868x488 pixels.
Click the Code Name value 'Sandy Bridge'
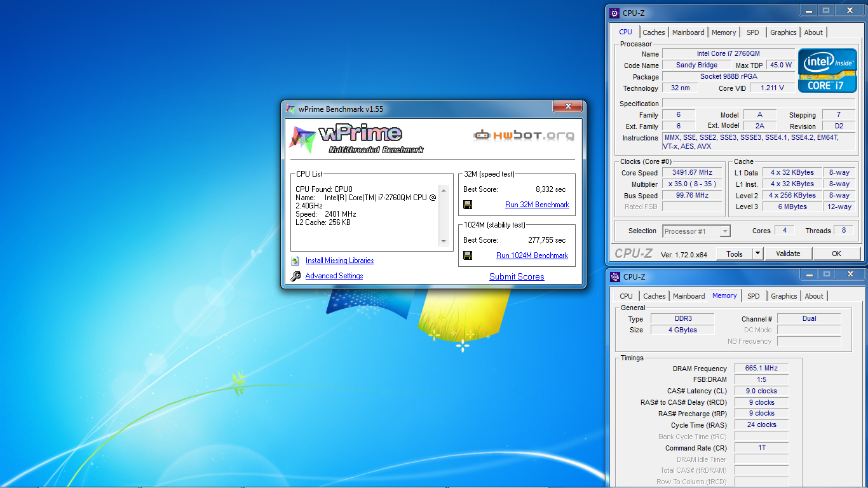[x=696, y=65]
